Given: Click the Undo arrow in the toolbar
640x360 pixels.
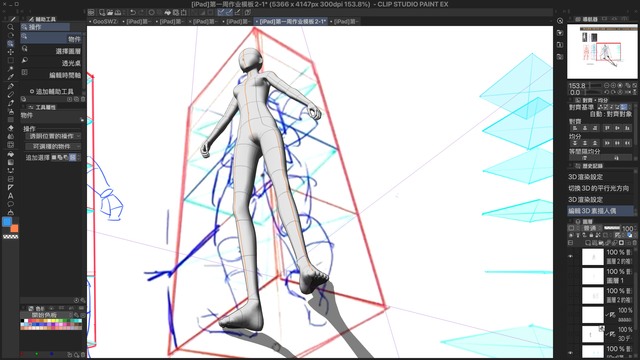Looking at the screenshot, I should point(133,13).
